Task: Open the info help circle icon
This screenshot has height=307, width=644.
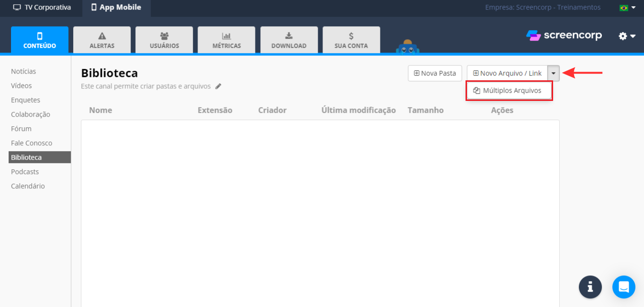Action: click(590, 287)
